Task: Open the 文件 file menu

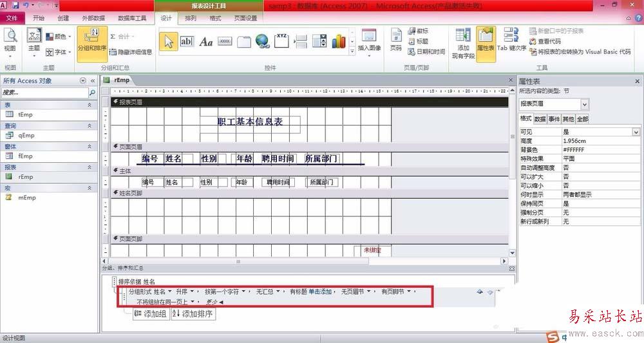Action: point(12,18)
